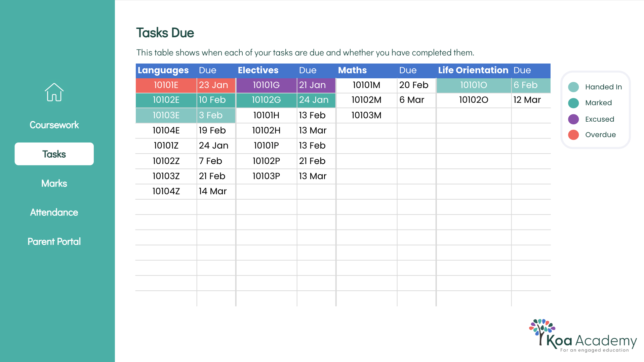Select task 10104E
Image resolution: width=644 pixels, height=362 pixels.
[166, 130]
